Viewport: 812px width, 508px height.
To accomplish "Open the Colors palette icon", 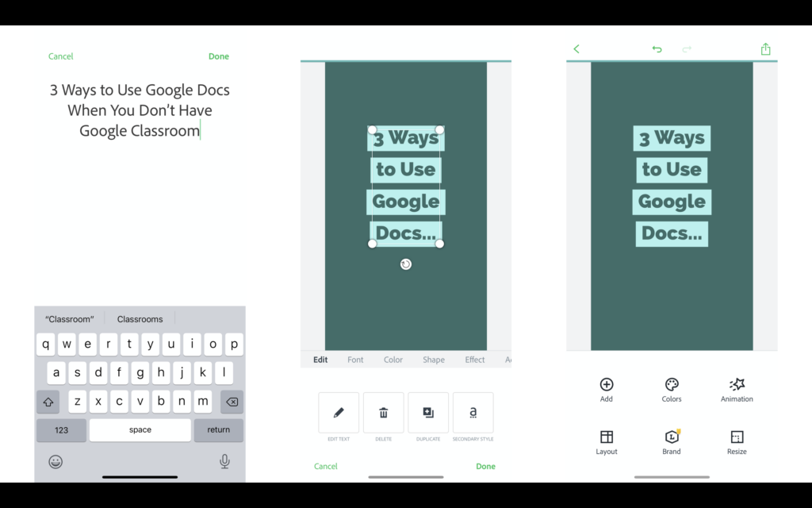I will pos(672,385).
